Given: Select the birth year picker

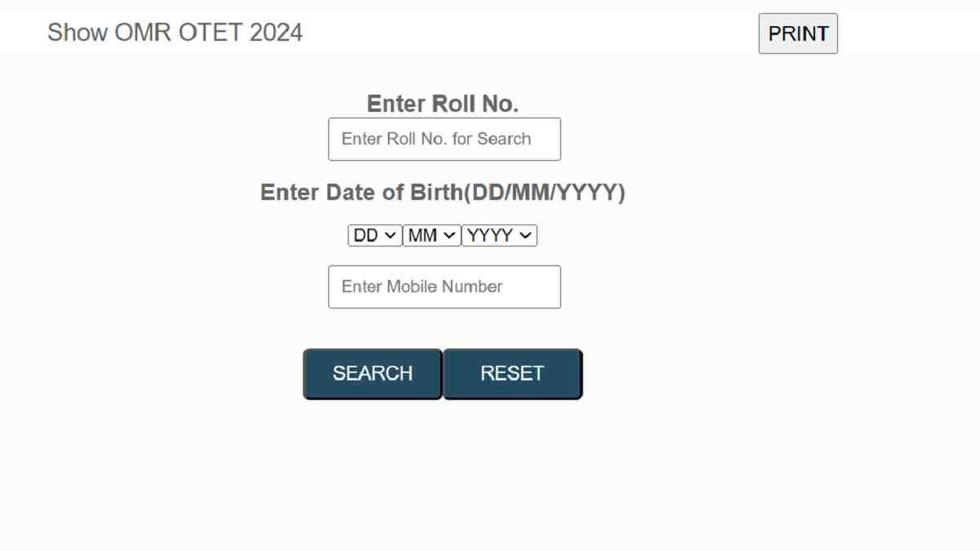Looking at the screenshot, I should pyautogui.click(x=499, y=236).
